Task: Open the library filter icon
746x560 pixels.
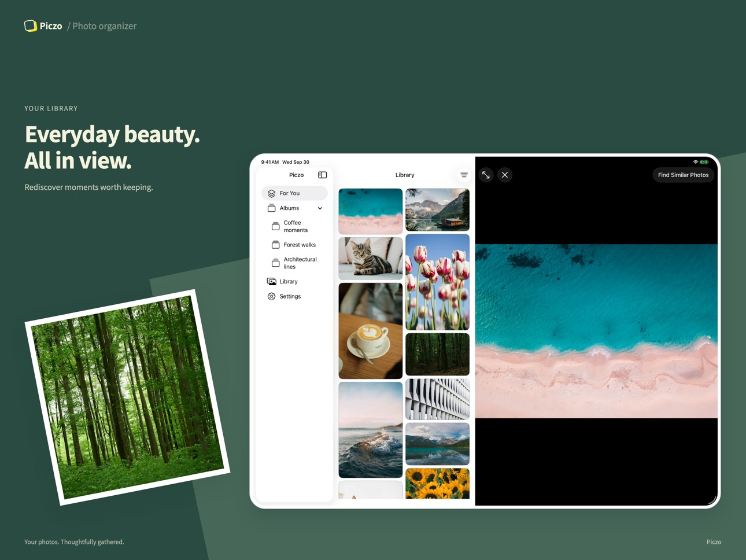Action: pyautogui.click(x=464, y=175)
